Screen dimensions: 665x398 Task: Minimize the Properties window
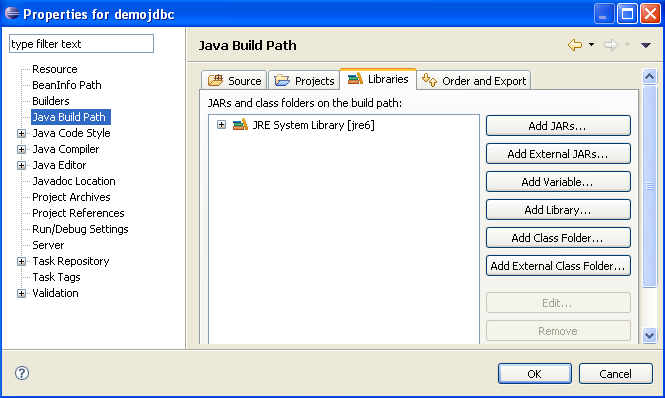pyautogui.click(x=604, y=14)
